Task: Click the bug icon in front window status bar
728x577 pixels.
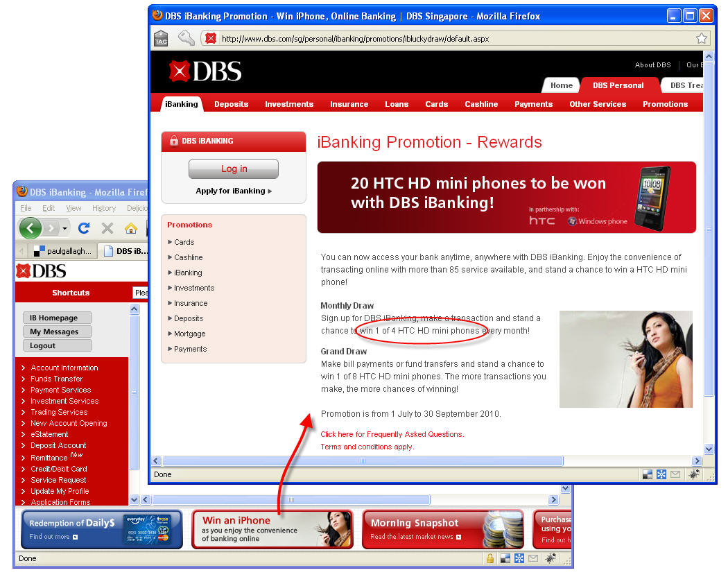Action: coord(694,474)
